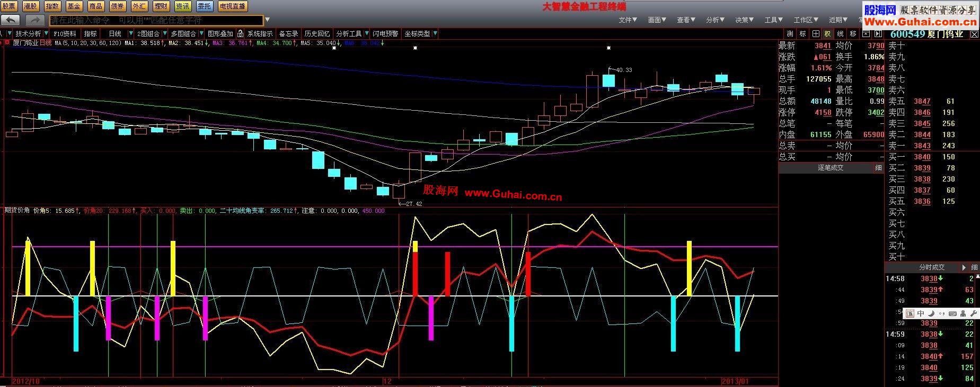Open soft keyboard icon on IME bar
Screen dimensions: 980x387
tap(952, 313)
